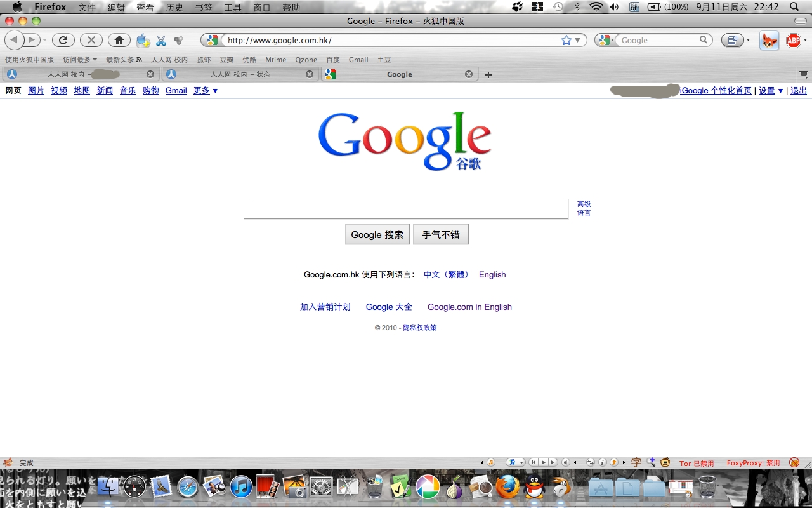Open QQ penguin in the Dock
Image resolution: width=812 pixels, height=508 pixels.
534,487
